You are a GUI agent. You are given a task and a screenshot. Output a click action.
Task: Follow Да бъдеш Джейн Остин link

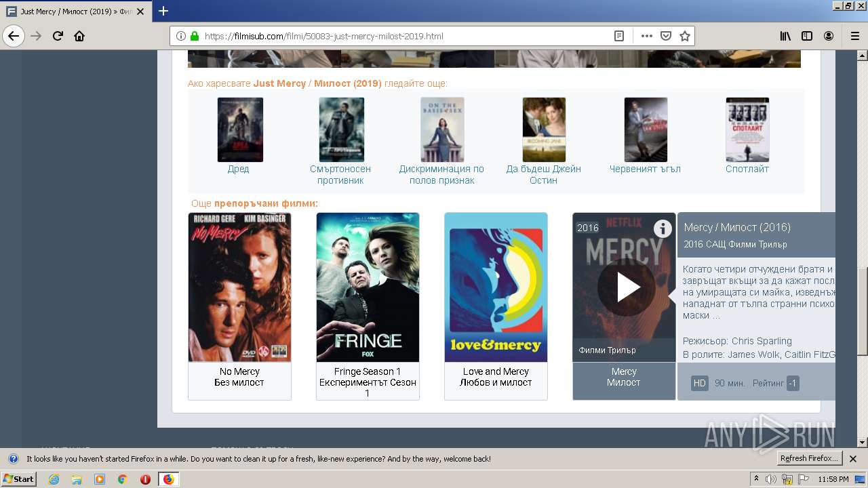pos(544,175)
